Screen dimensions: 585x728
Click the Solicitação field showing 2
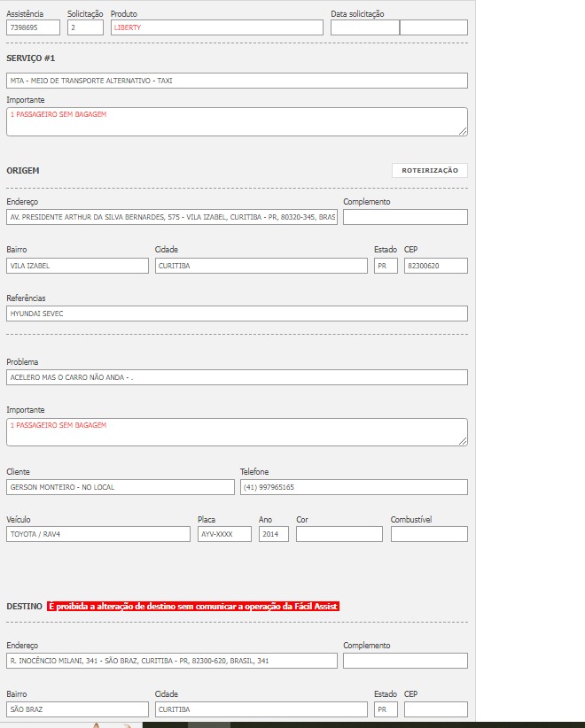pos(85,27)
